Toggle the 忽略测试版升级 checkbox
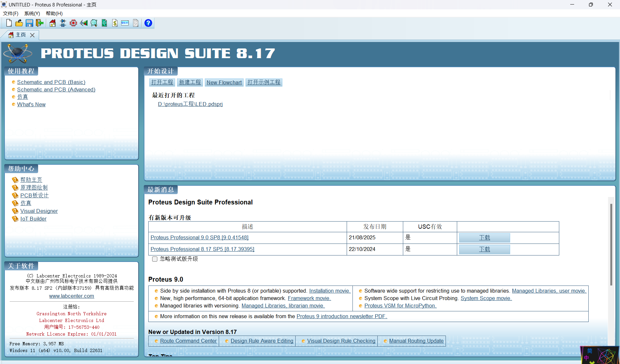The width and height of the screenshot is (620, 364). click(x=155, y=259)
